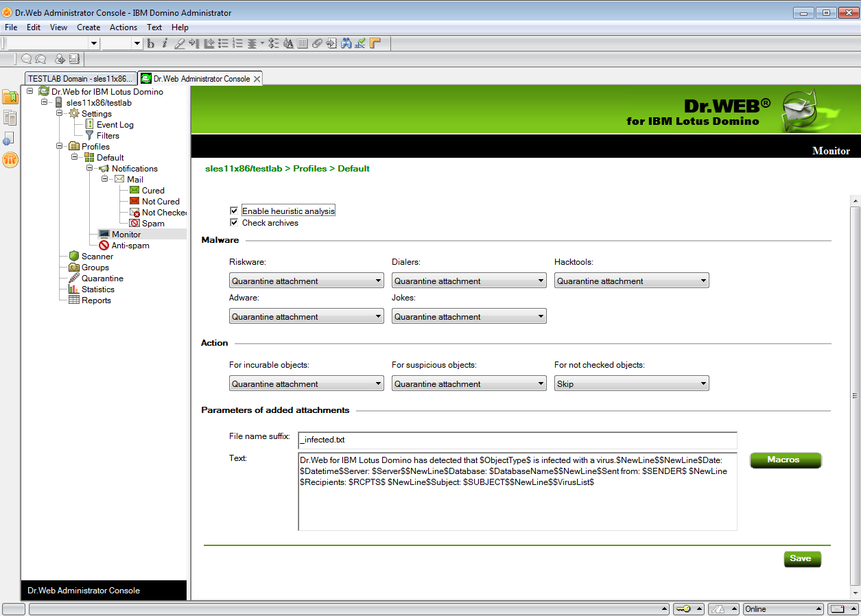This screenshot has width=861, height=616.
Task: Collapse the Notifications tree node
Action: (89, 168)
